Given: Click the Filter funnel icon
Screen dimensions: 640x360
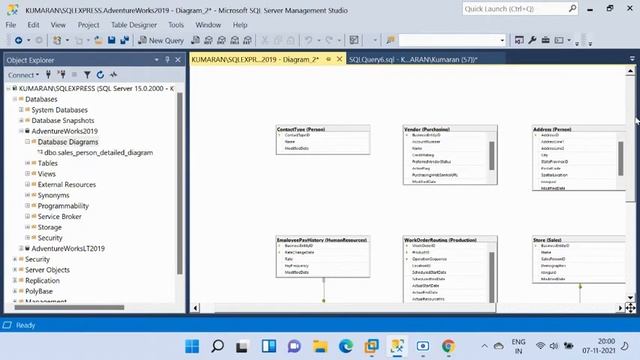Looking at the screenshot, I should click(x=87, y=75).
